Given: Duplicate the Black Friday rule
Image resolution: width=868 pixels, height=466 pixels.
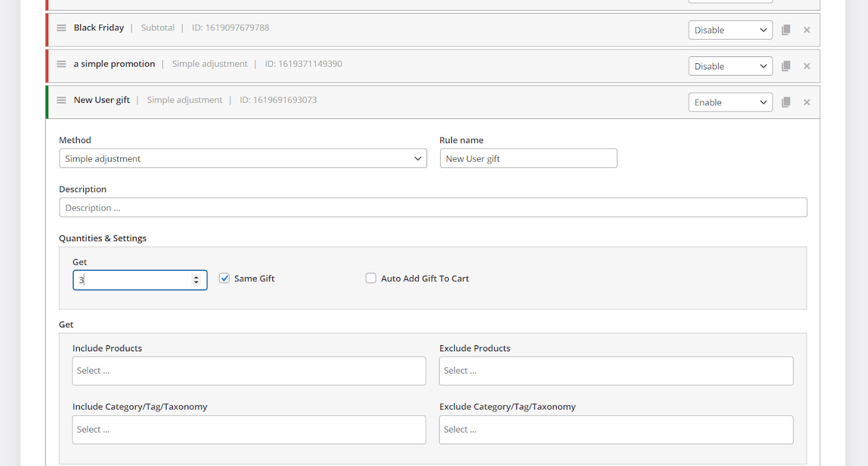Looking at the screenshot, I should [786, 30].
